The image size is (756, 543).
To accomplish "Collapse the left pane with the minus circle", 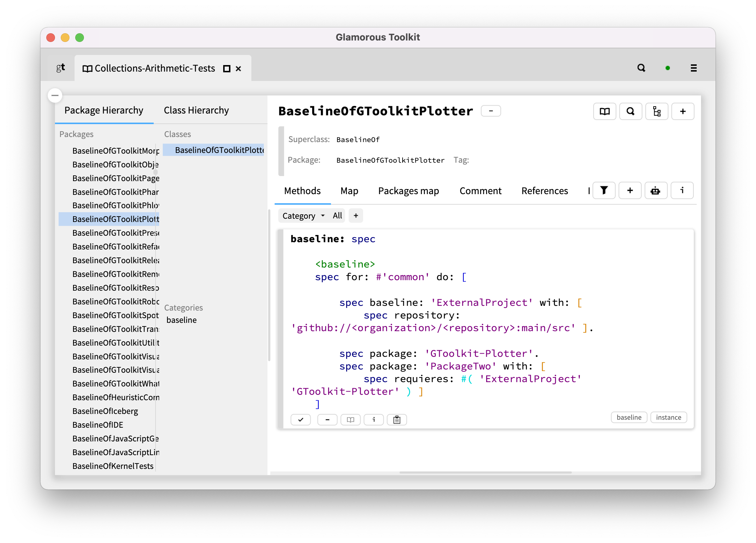I will click(x=55, y=95).
